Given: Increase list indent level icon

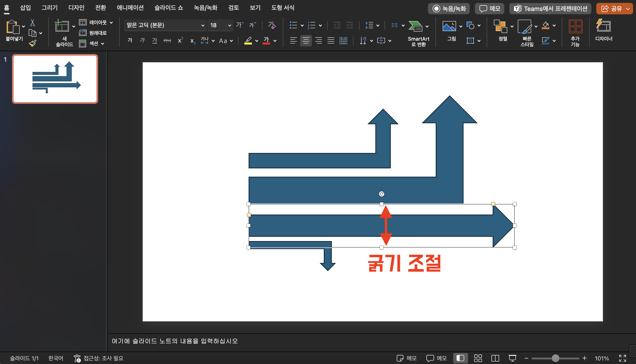Looking at the screenshot, I should pos(349,25).
